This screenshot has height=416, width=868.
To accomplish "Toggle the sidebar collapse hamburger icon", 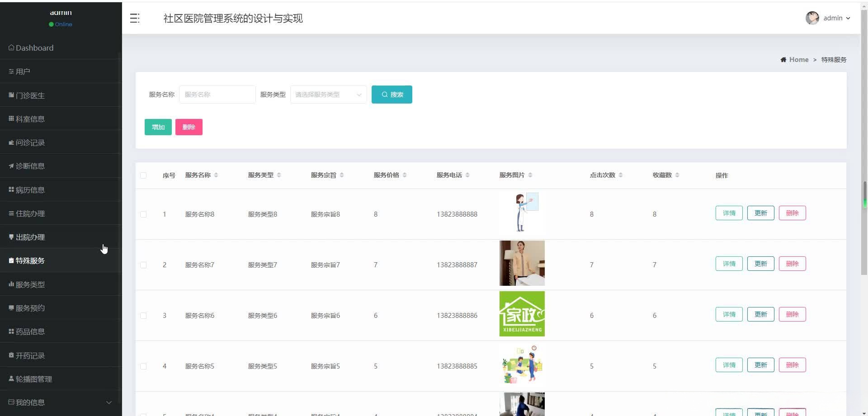I will tap(135, 18).
